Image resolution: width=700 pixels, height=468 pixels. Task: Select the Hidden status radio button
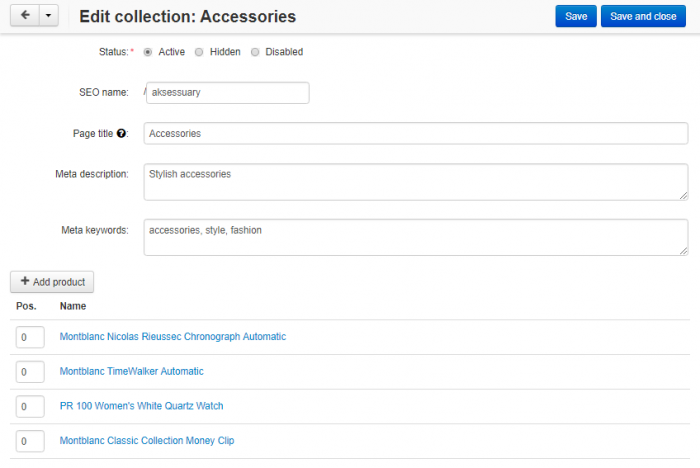(x=199, y=52)
